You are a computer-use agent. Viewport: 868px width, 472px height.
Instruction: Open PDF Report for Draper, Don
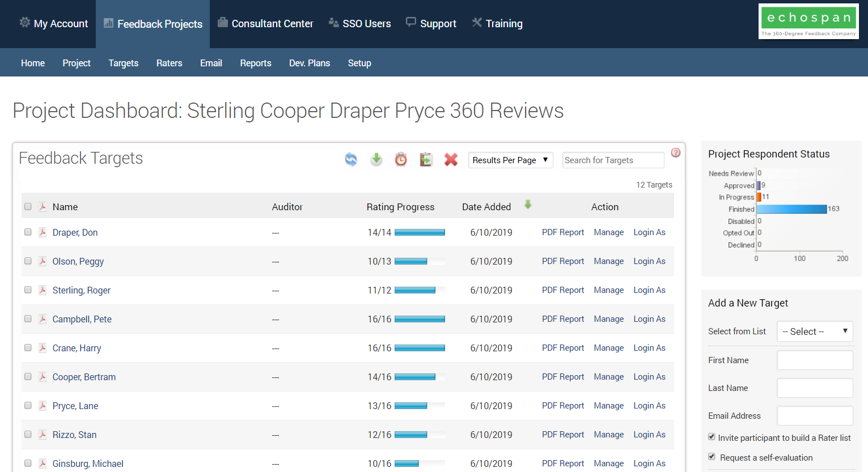(563, 232)
